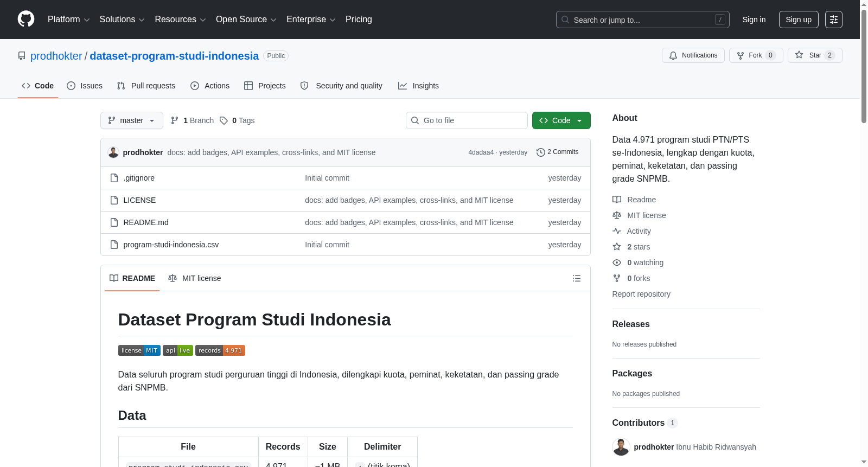
Task: Click the records 4.971 badge
Action: [x=220, y=350]
